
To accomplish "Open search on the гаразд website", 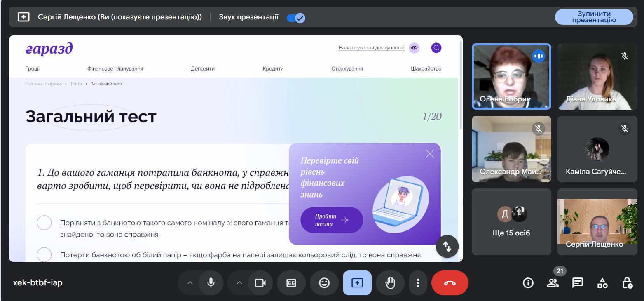I will pos(436,47).
